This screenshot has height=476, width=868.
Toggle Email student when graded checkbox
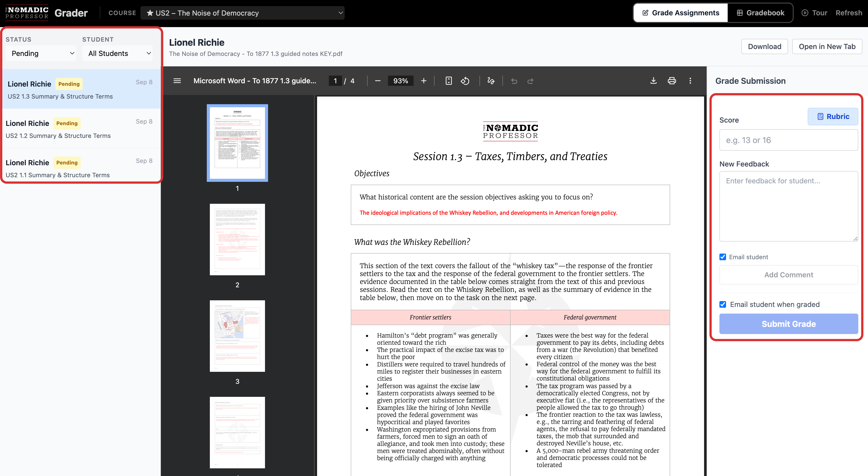coord(722,304)
